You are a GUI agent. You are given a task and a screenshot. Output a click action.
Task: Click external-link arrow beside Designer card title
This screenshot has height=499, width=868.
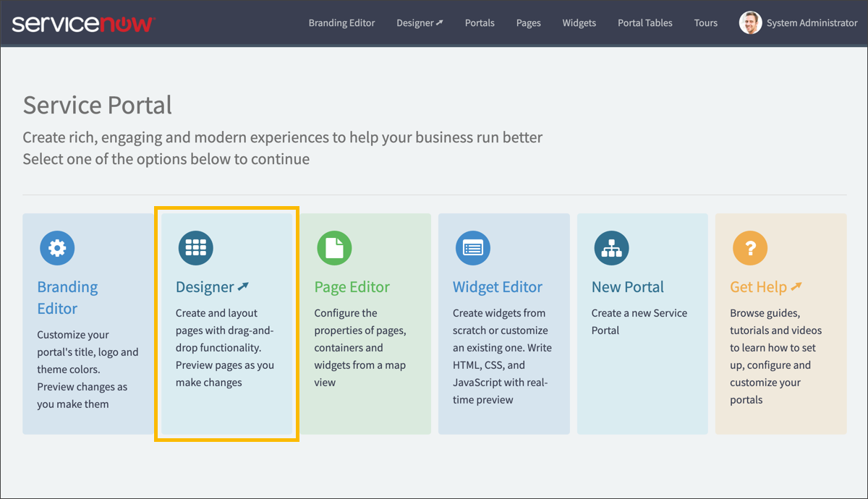pos(243,287)
